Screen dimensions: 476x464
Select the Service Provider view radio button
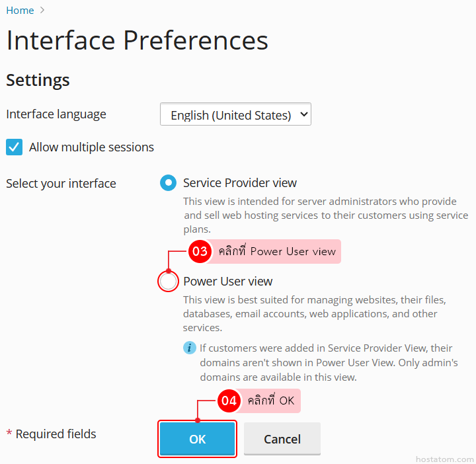(x=168, y=183)
